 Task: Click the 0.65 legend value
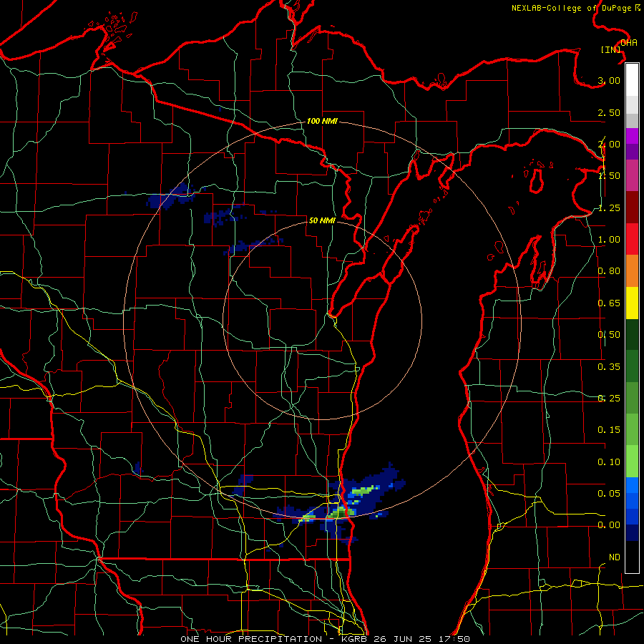point(609,303)
